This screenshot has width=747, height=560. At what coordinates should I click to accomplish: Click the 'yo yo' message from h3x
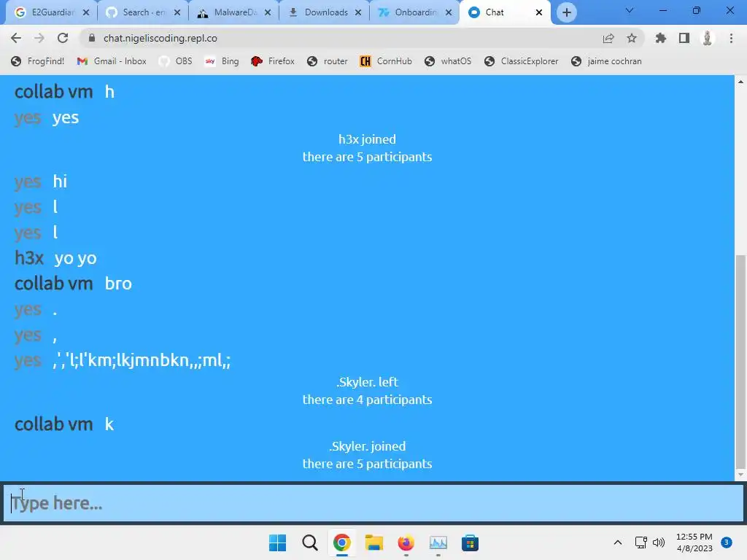(75, 258)
